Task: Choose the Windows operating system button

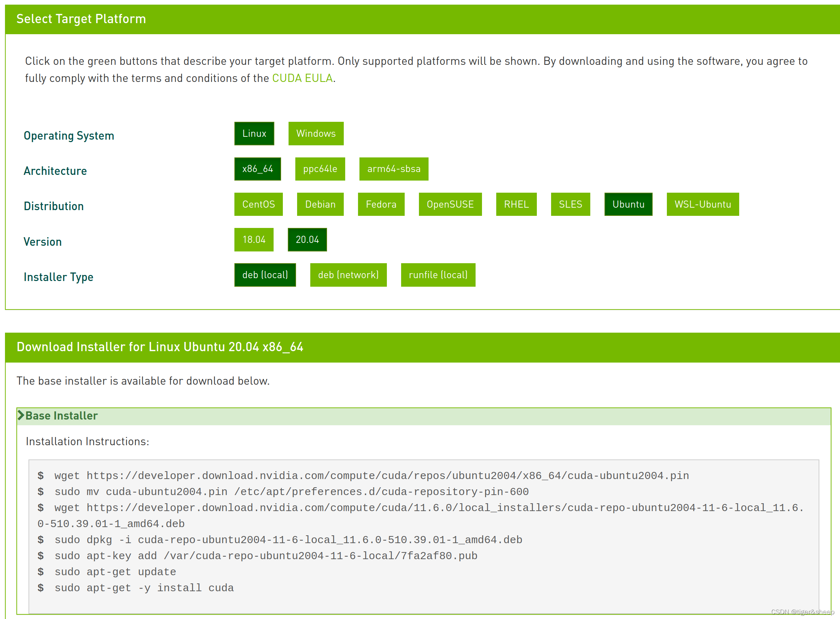Action: point(316,134)
